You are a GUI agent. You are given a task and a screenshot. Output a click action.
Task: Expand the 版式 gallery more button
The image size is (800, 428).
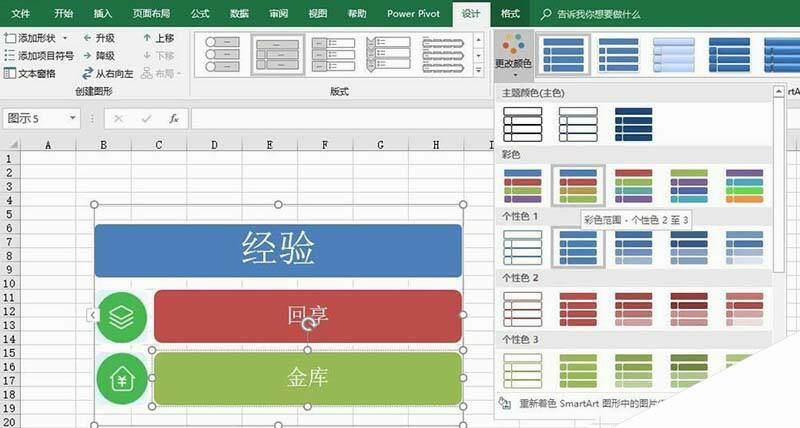point(479,71)
